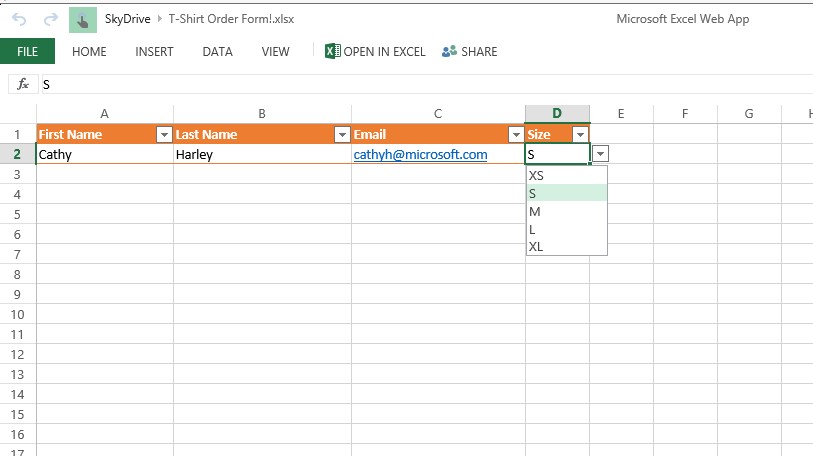Select column F header

(x=685, y=114)
